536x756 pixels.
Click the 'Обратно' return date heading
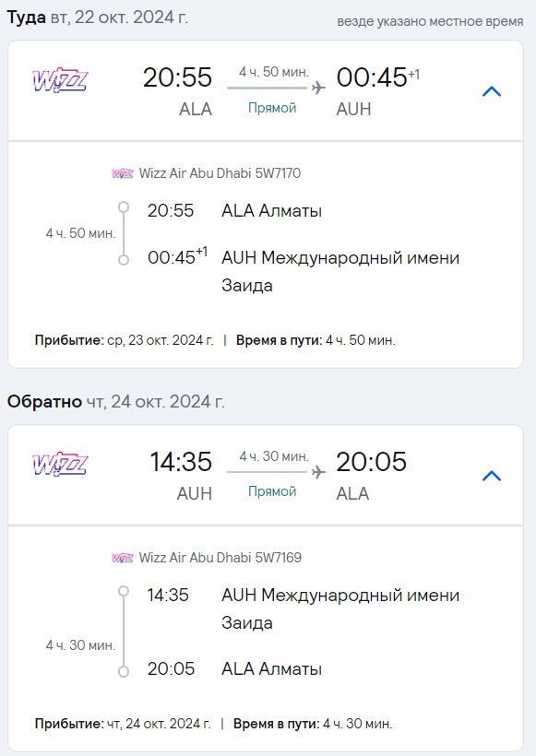point(116,402)
